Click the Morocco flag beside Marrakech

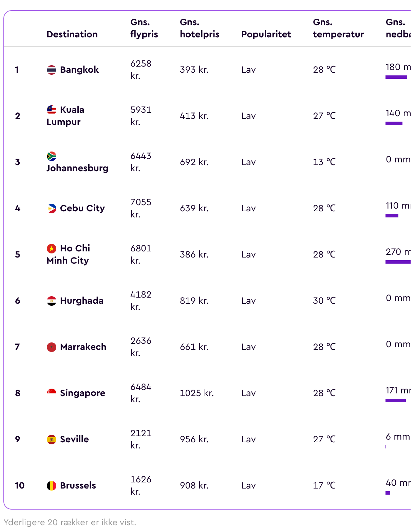click(x=52, y=347)
